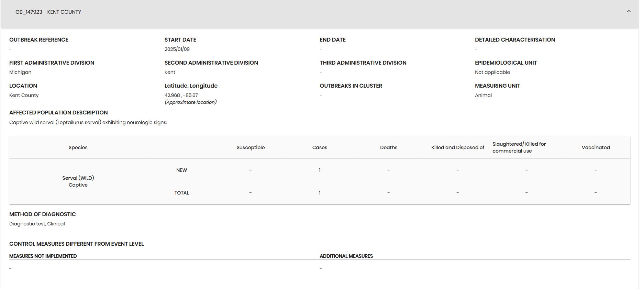Click the Vaccinated column header
The height and width of the screenshot is (289, 644).
596,147
